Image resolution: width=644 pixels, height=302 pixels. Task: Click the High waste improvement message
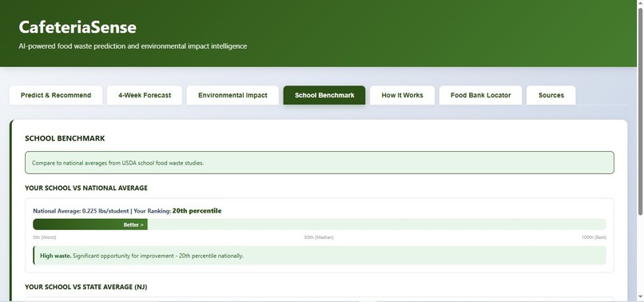point(320,256)
